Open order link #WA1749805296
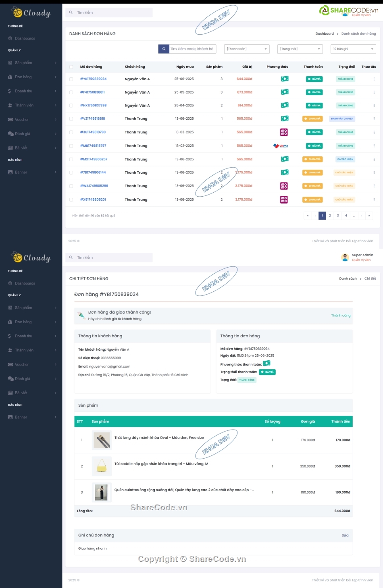Screen dimensions: 383x588 [94, 186]
